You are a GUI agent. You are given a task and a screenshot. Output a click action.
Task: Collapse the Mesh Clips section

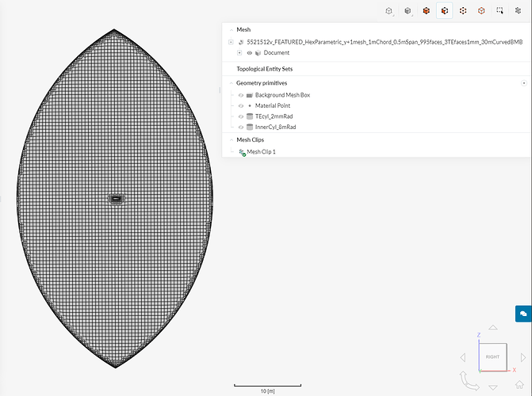tap(231, 139)
